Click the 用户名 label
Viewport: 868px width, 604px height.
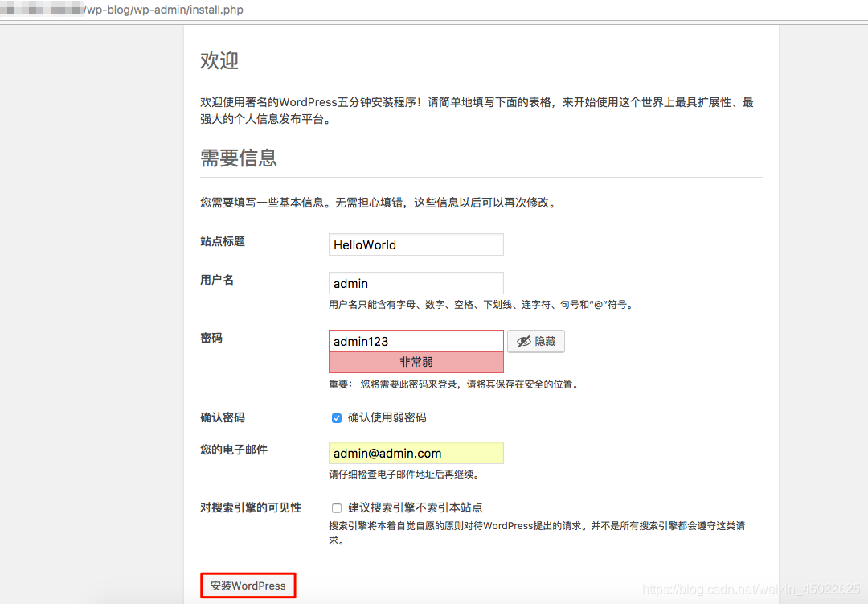pos(216,280)
